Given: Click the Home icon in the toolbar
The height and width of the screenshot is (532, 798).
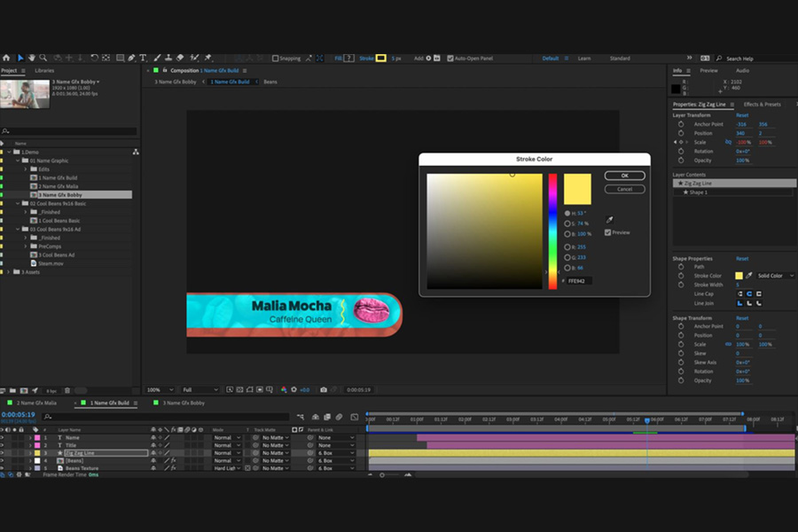Looking at the screenshot, I should point(6,58).
